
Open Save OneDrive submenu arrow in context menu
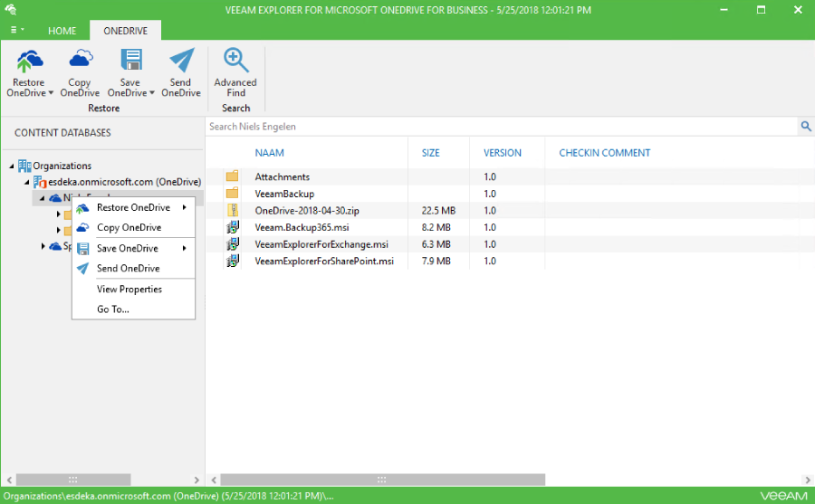click(x=184, y=248)
